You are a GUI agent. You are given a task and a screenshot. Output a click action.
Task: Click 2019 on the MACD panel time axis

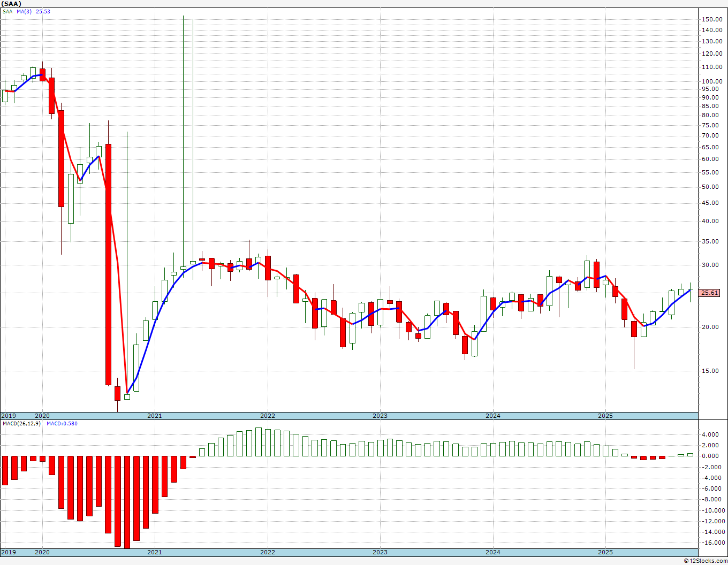[9, 552]
